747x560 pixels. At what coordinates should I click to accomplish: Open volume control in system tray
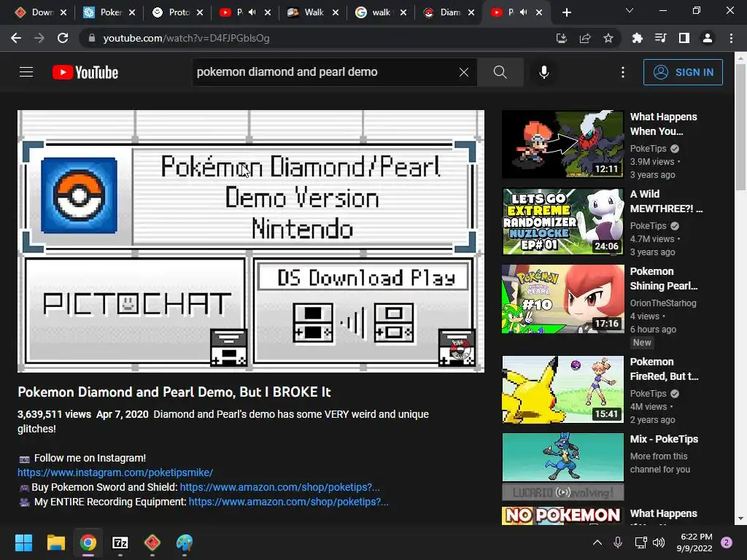(x=659, y=542)
